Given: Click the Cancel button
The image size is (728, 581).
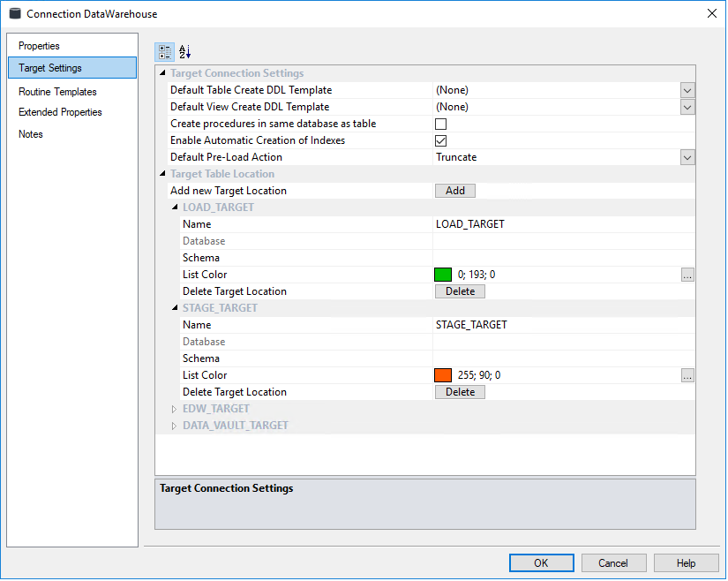Looking at the screenshot, I should pos(613,562).
